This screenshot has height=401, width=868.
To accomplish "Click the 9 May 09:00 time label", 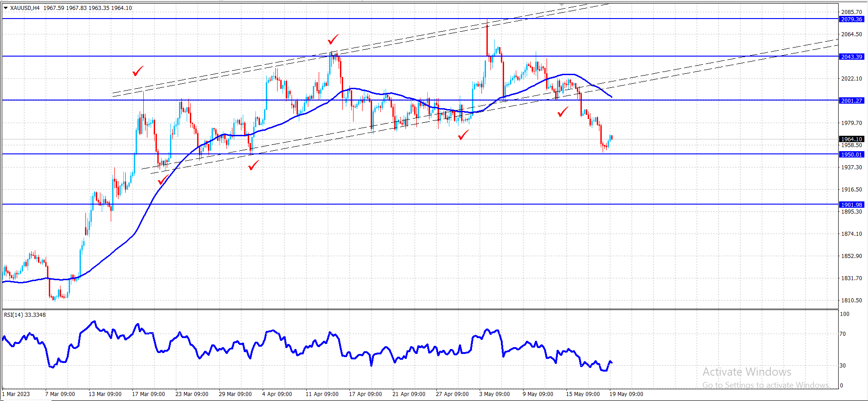I will 538,394.
